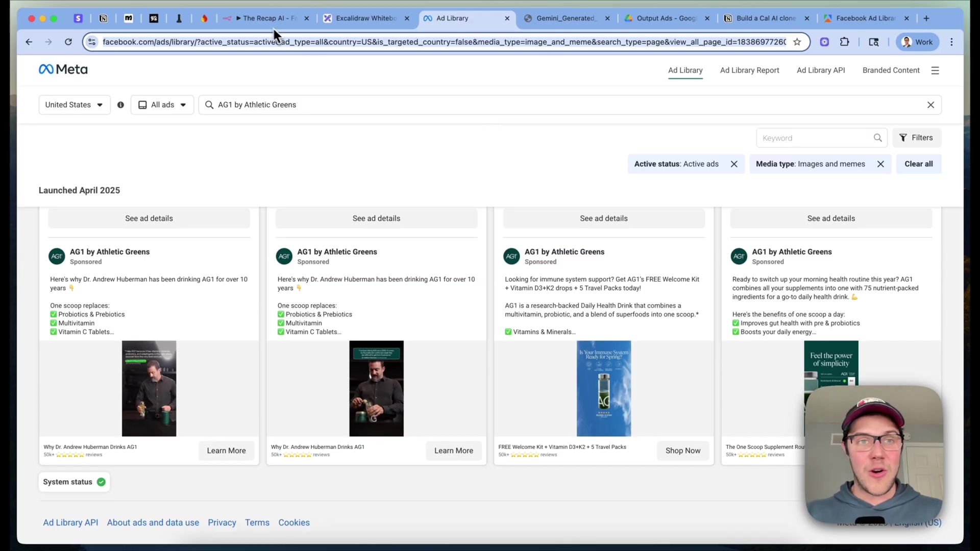Click the System status button
Image resolution: width=980 pixels, height=551 pixels.
(75, 482)
